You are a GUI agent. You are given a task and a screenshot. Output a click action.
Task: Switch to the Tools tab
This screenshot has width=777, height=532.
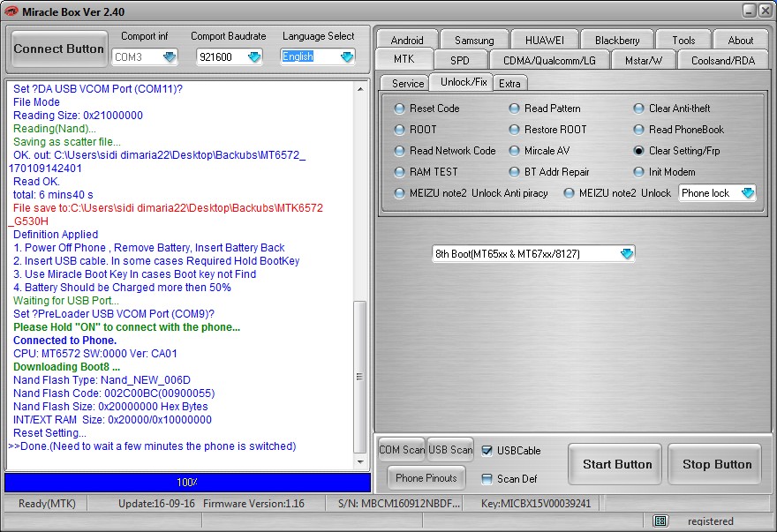click(683, 40)
